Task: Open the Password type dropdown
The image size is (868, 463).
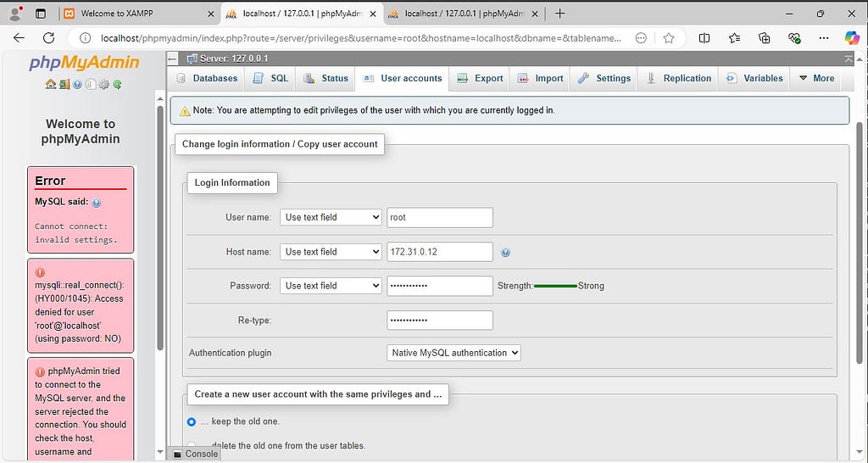Action: pos(331,286)
